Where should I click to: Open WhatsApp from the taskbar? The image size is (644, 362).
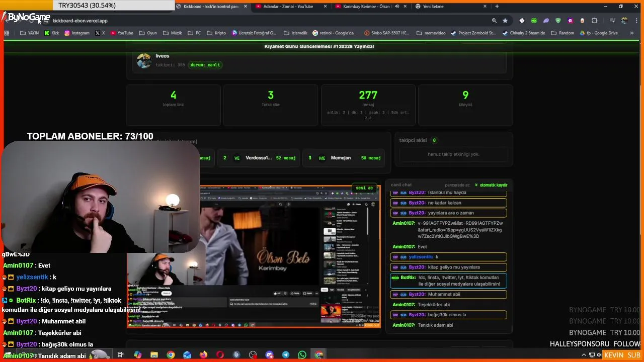(302, 355)
